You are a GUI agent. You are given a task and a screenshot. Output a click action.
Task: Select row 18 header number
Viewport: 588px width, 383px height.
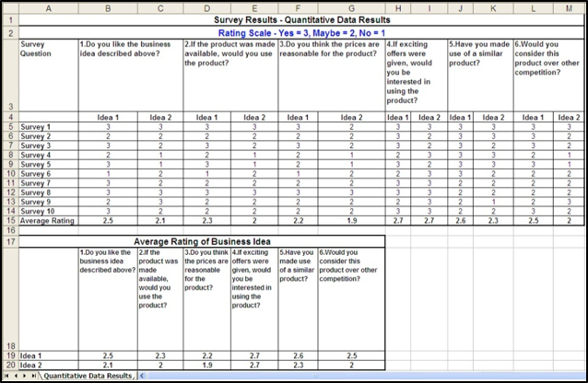(x=10, y=299)
